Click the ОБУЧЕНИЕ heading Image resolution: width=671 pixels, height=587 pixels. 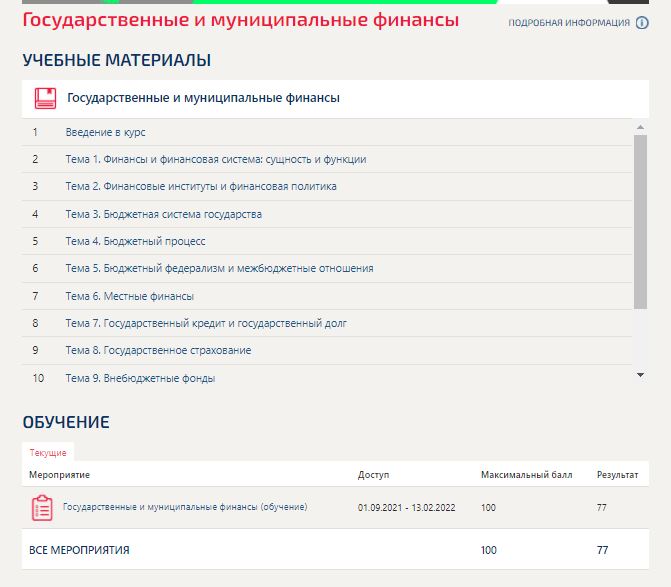pyautogui.click(x=66, y=422)
